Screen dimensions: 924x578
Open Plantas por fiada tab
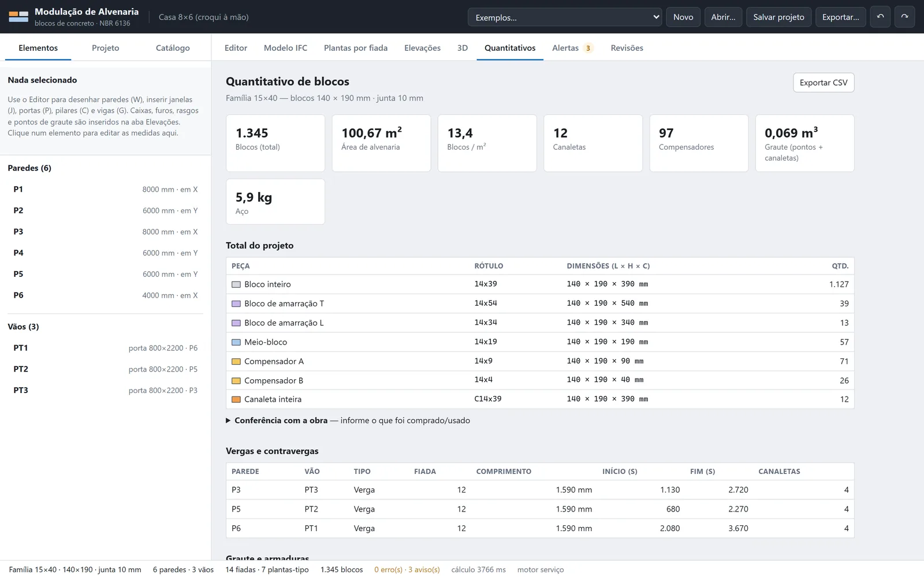[356, 48]
